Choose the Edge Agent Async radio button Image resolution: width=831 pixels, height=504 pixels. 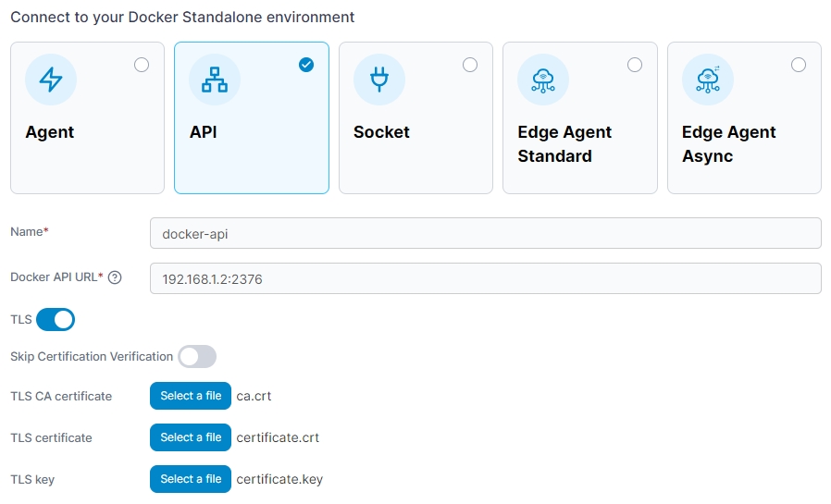click(799, 65)
